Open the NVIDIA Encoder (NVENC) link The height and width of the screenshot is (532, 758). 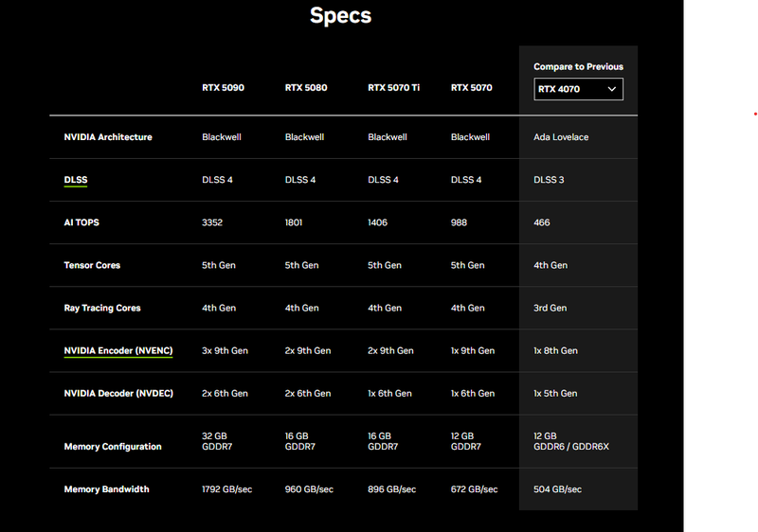coord(118,350)
